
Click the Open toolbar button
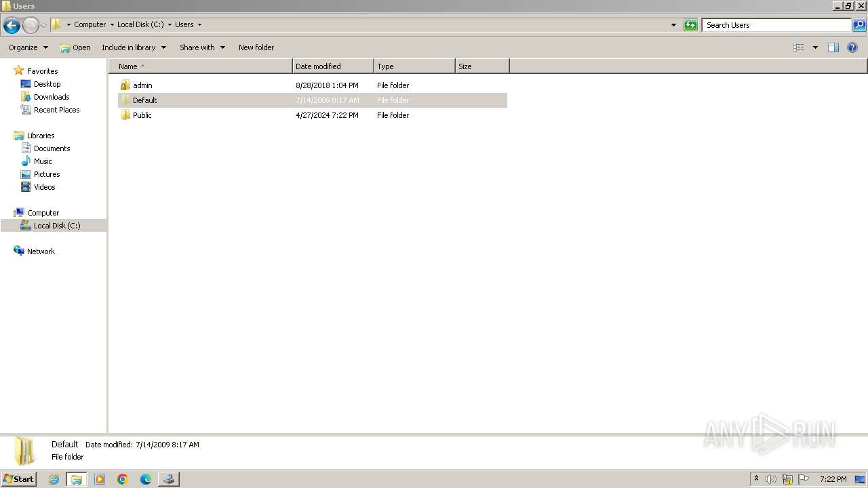[75, 47]
